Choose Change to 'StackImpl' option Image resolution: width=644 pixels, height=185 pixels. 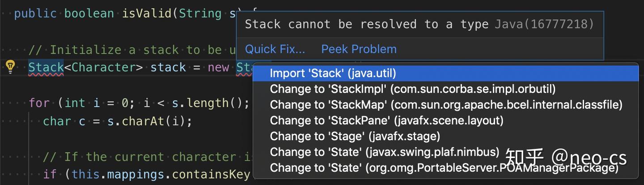[x=412, y=89]
